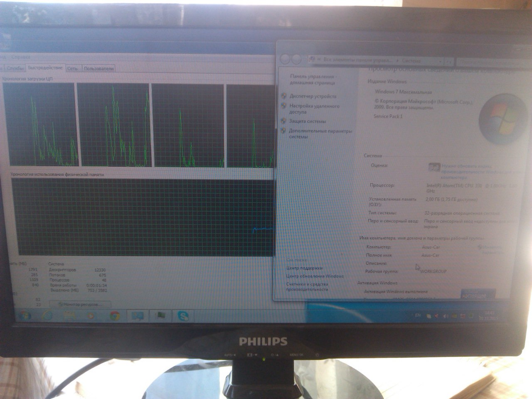Open Счетчики и средства производительности link
The height and width of the screenshot is (399, 532).
307,286
